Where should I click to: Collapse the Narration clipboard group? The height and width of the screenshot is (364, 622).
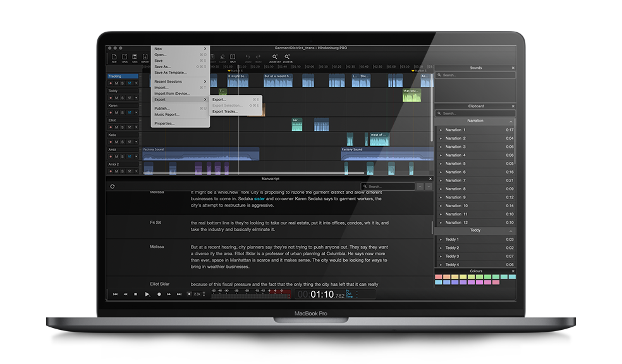[510, 121]
